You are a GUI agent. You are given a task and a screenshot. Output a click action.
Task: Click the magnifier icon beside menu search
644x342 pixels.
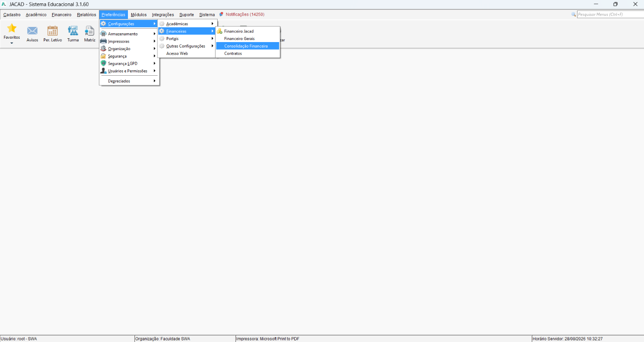tap(573, 14)
